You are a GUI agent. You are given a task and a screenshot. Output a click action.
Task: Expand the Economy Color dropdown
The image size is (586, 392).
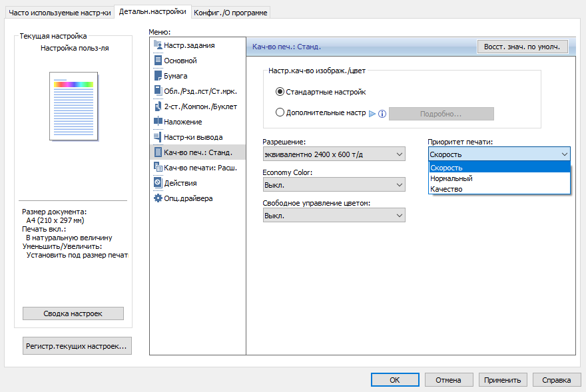click(x=334, y=184)
